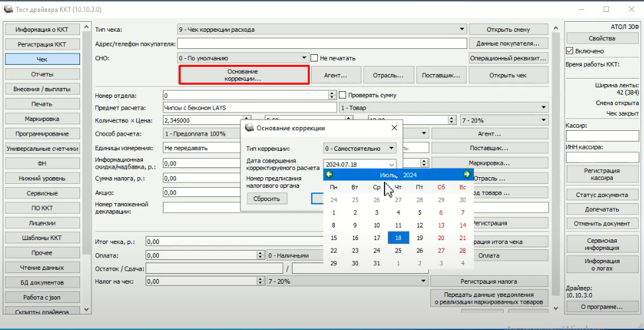The height and width of the screenshot is (330, 644).
Task: Click the Свойства button
Action: point(602,39)
